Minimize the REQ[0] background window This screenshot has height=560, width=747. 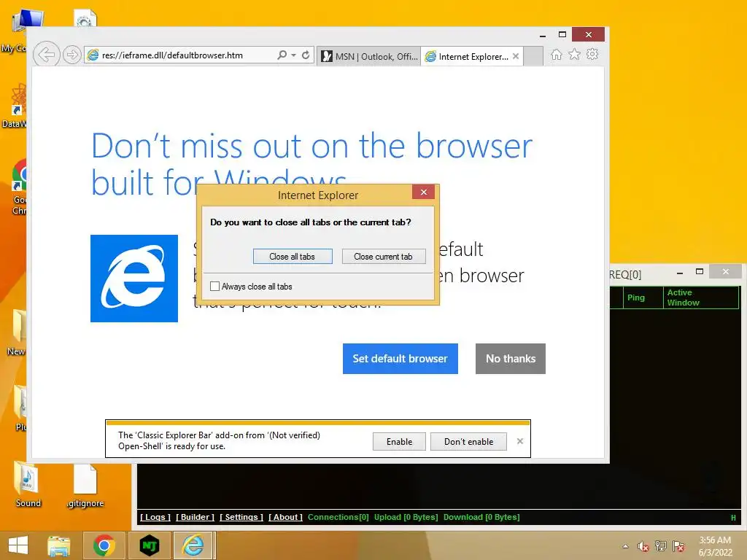click(x=680, y=273)
